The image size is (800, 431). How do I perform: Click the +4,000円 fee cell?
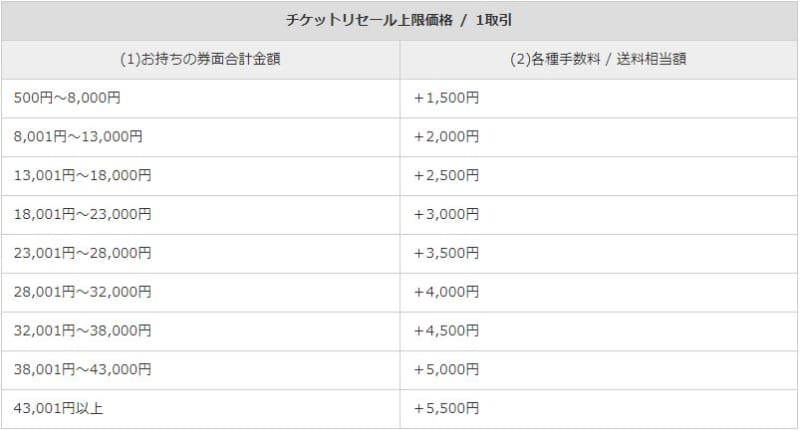446,292
